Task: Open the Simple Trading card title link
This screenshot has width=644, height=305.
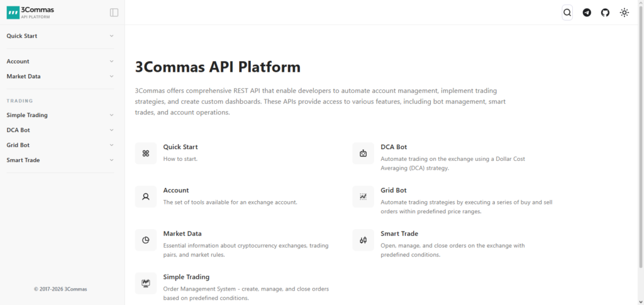Action: tap(186, 277)
